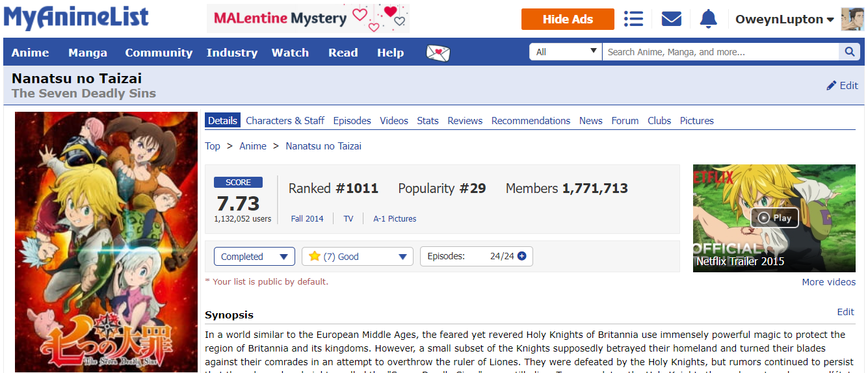Screen dimensions: 868x373
Task: Switch to the Characters & Staff tab
Action: (x=285, y=120)
